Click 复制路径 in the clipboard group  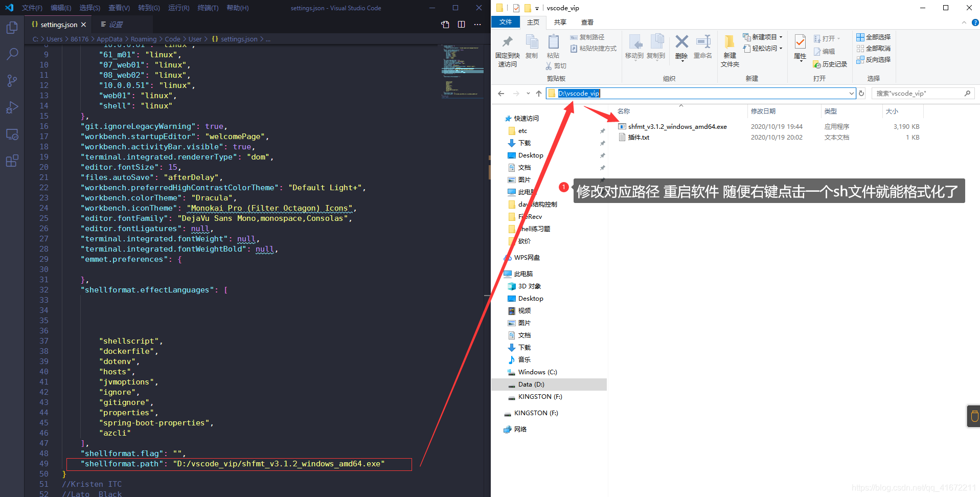(x=587, y=37)
